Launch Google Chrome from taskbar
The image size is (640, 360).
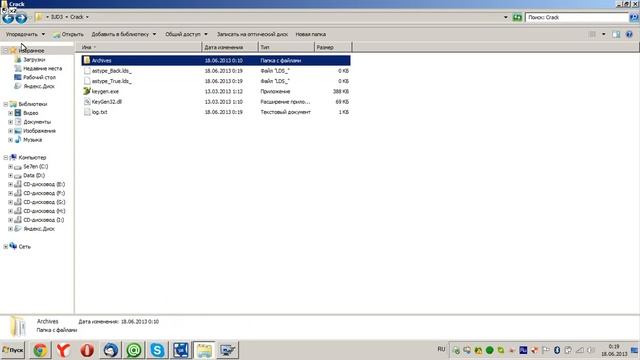40,350
